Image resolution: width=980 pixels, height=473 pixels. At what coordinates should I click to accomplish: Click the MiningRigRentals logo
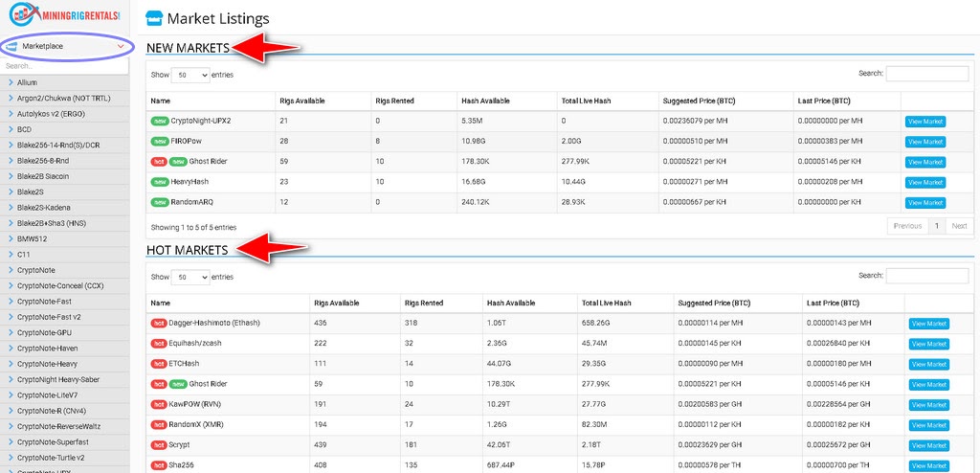[x=65, y=15]
